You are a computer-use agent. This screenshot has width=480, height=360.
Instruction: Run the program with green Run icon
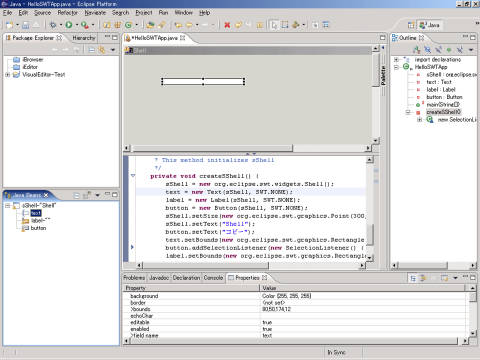point(69,25)
